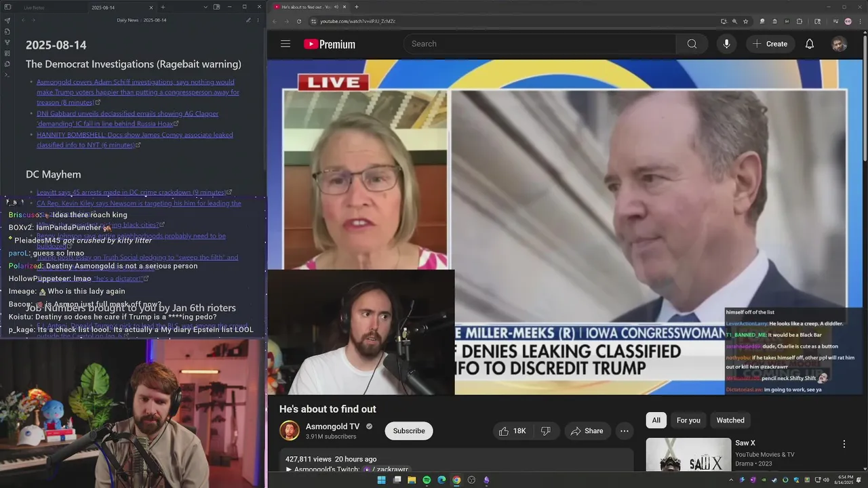Open options menu for Saw X suggestion
The height and width of the screenshot is (488, 868).
point(844,444)
